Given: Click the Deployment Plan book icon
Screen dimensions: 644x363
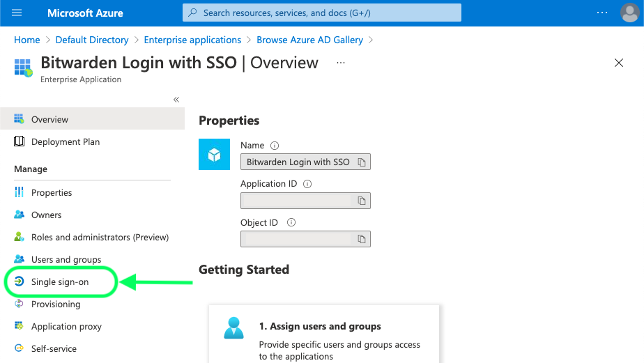Looking at the screenshot, I should [x=19, y=141].
